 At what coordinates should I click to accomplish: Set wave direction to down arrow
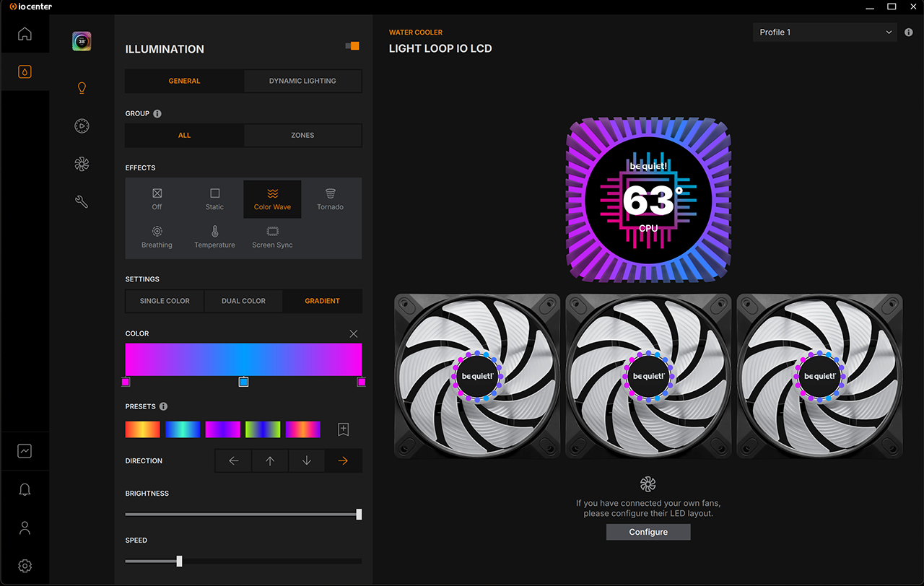coord(307,461)
